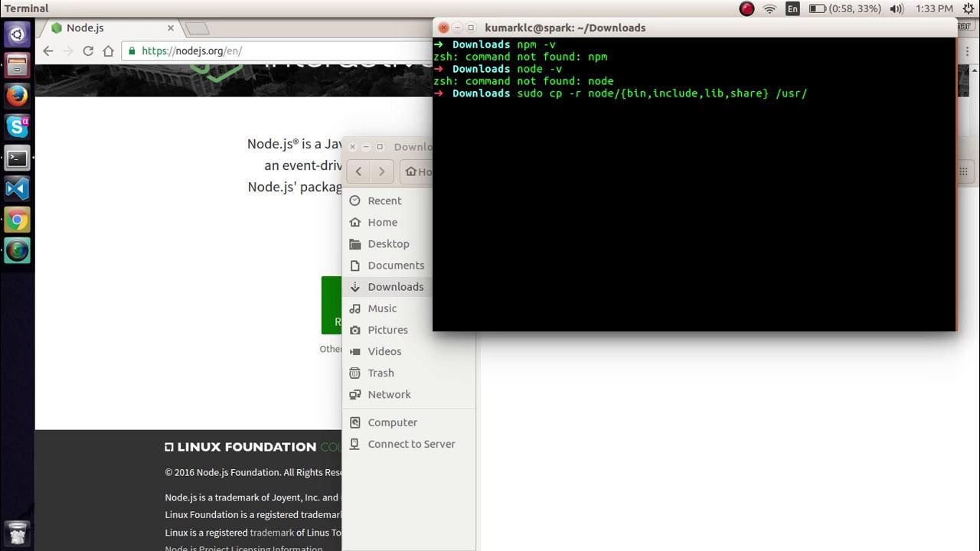Click Linux Foundation logo in footer
980x551 pixels.
click(x=240, y=447)
